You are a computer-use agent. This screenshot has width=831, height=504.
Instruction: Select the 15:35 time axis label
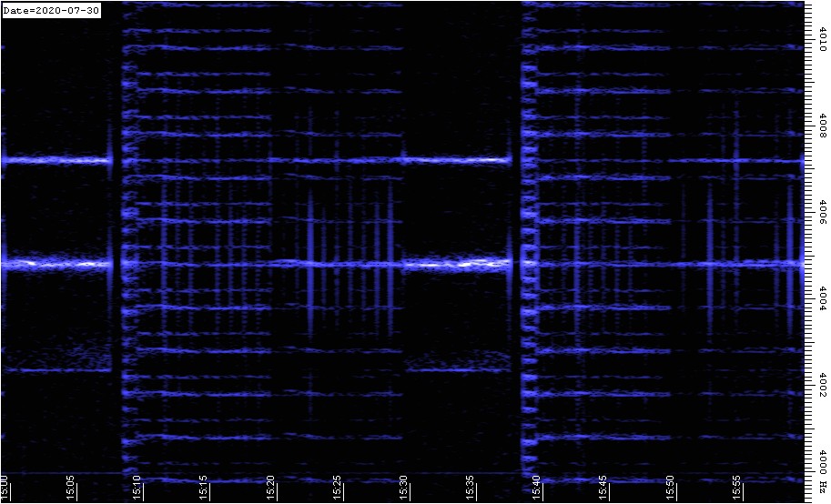[471, 488]
